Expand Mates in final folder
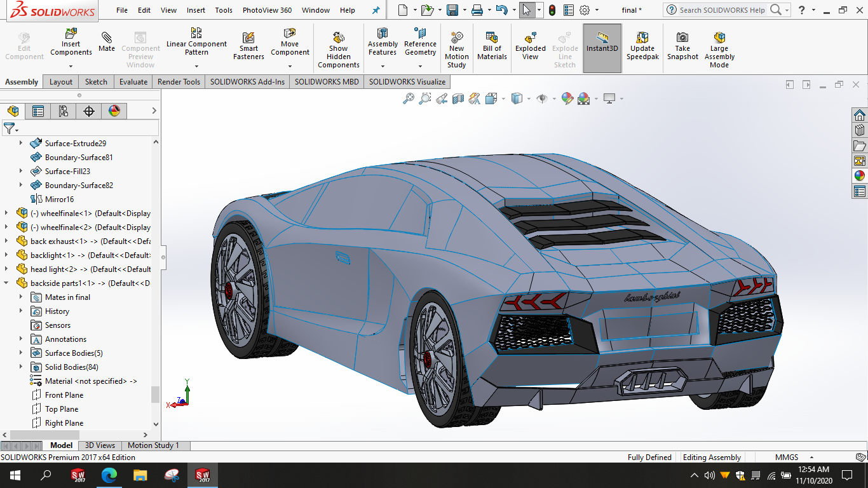 (21, 297)
